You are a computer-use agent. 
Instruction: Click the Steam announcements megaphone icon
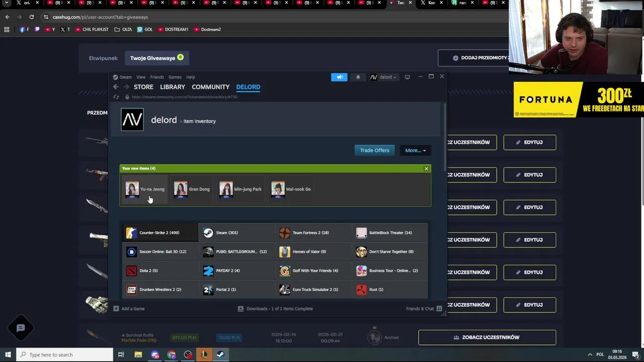[339, 77]
